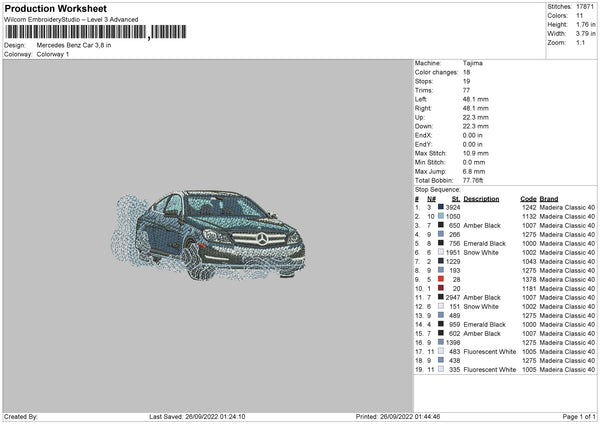Click stitch count '489' in stop 13
The width and height of the screenshot is (600, 424).
pyautogui.click(x=455, y=315)
